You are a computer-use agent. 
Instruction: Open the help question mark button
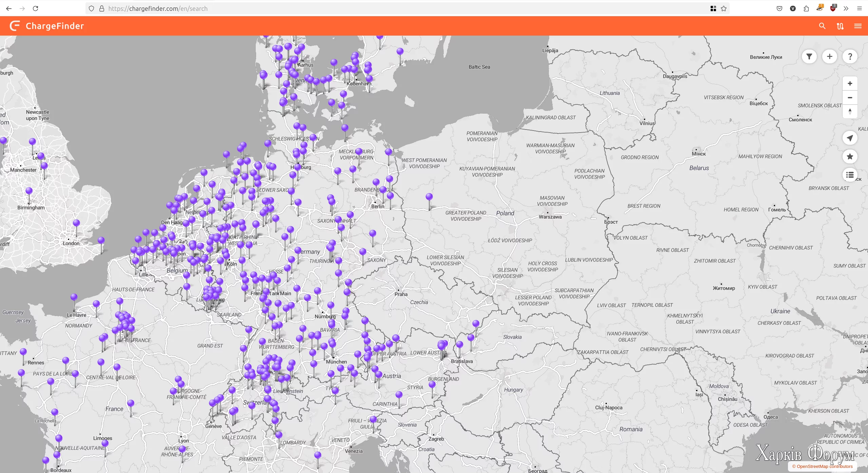pos(850,57)
